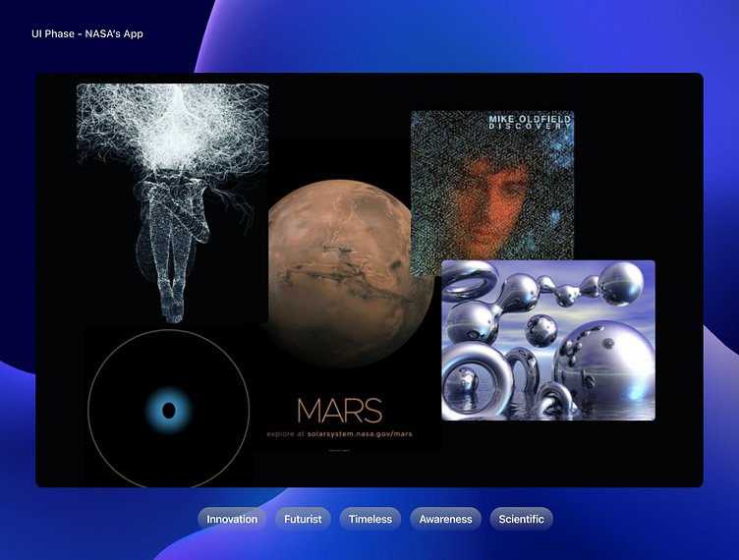The image size is (739, 560).
Task: Select the Innovation tag pill
Action: [x=232, y=519]
